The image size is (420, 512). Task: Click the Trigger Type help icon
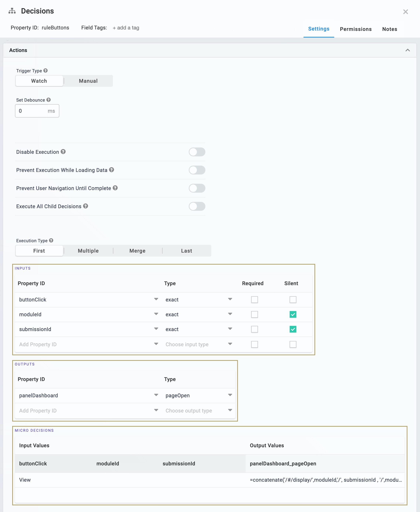click(x=45, y=70)
